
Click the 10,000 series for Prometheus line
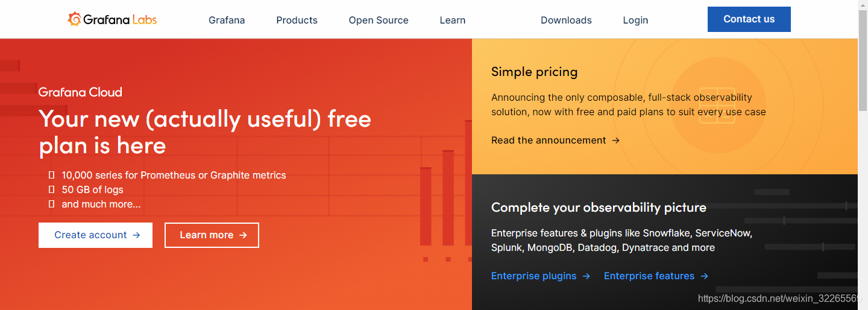tap(174, 176)
